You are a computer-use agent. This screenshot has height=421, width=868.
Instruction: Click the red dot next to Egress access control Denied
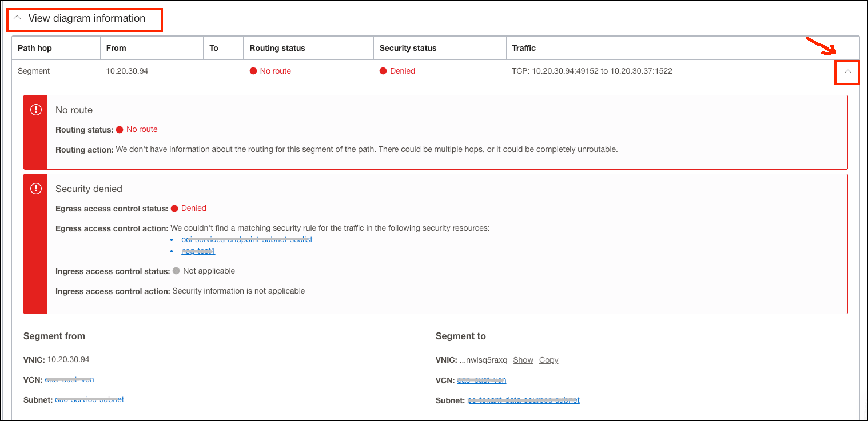(x=174, y=208)
